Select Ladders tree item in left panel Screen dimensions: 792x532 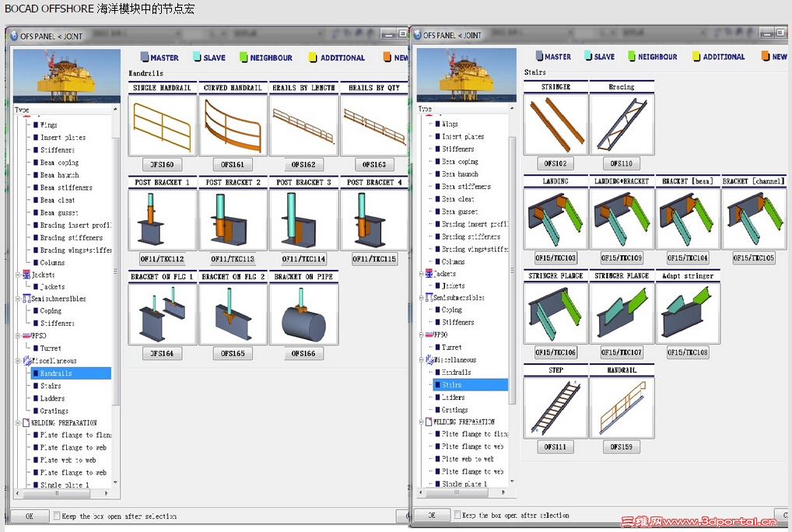(x=52, y=398)
